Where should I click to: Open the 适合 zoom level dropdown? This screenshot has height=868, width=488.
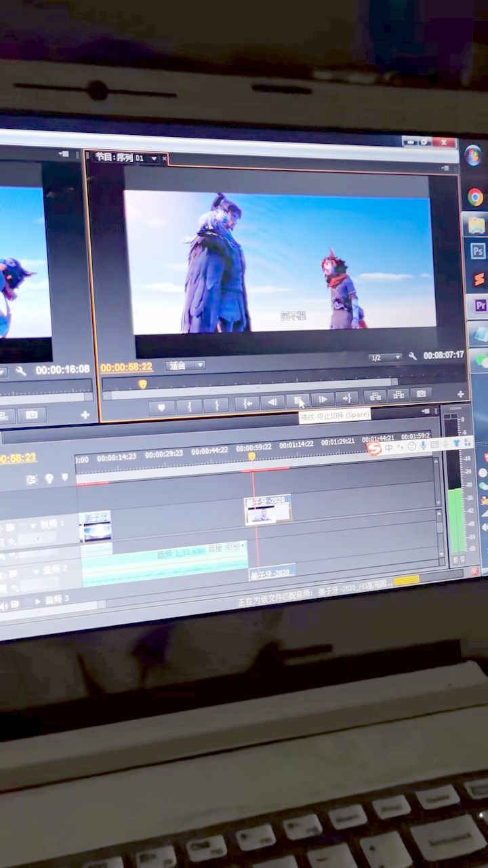point(185,366)
